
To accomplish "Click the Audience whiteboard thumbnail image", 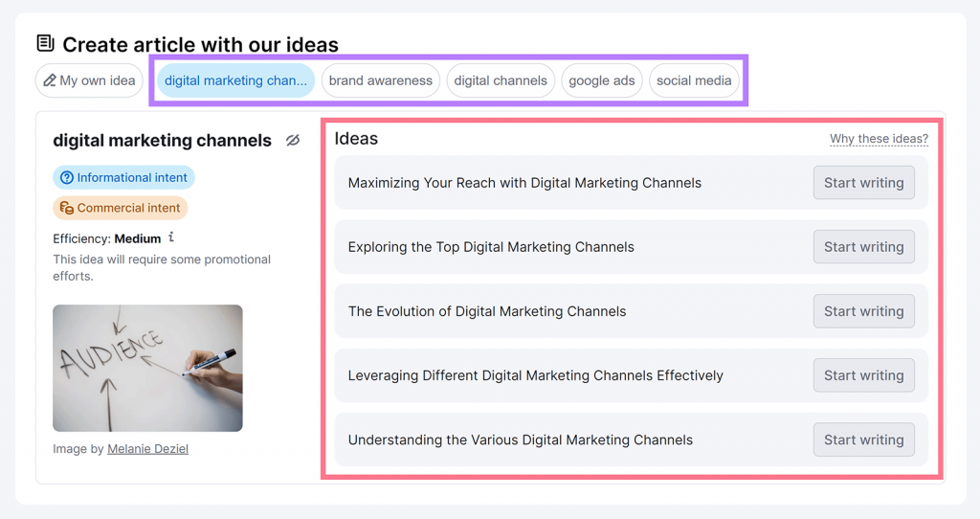I will (147, 368).
